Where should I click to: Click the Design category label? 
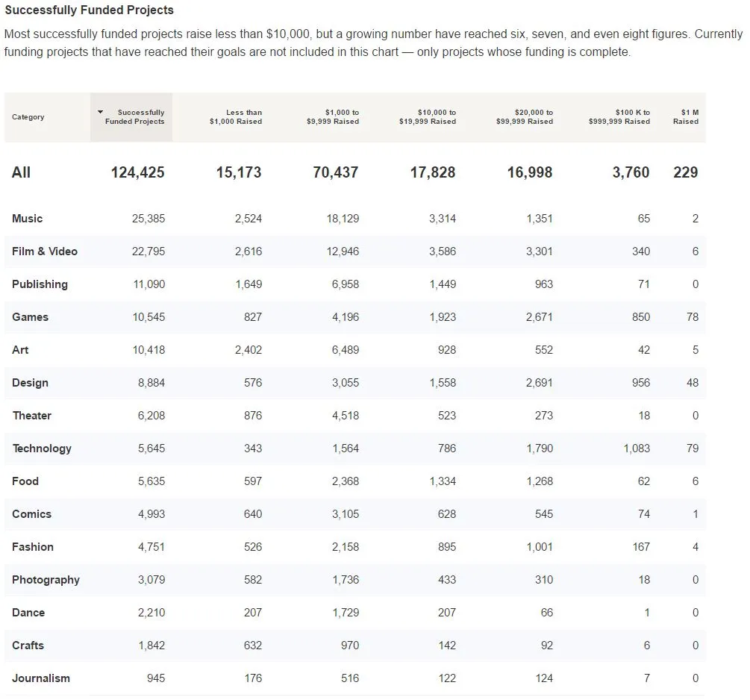30,383
